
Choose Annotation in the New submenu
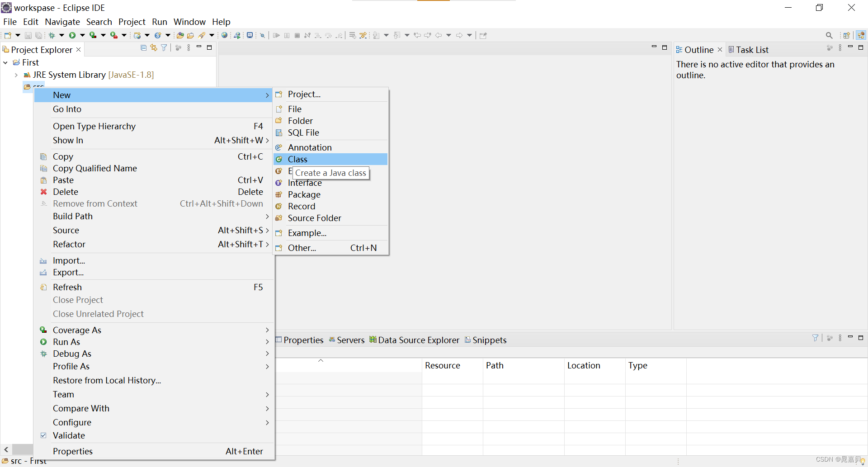coord(330,147)
